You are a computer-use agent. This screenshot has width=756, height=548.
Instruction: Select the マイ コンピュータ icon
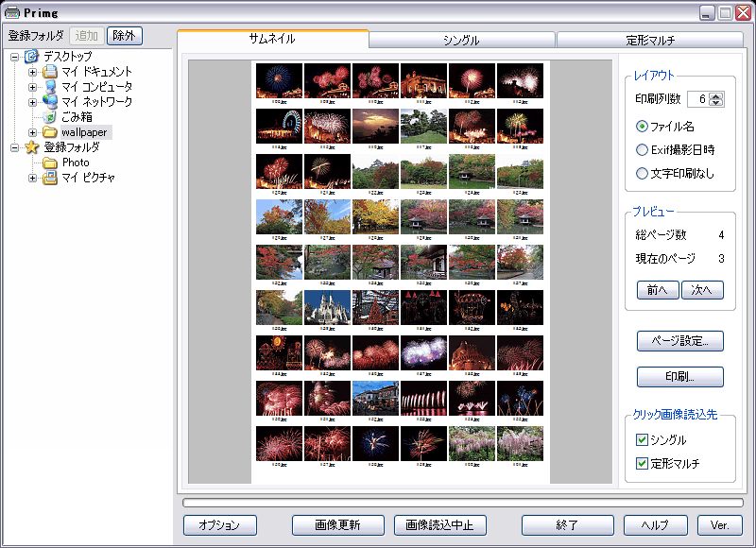point(50,87)
